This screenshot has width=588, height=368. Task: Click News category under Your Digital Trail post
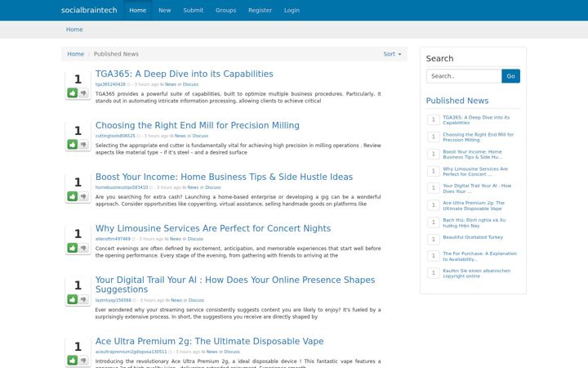[x=176, y=300]
